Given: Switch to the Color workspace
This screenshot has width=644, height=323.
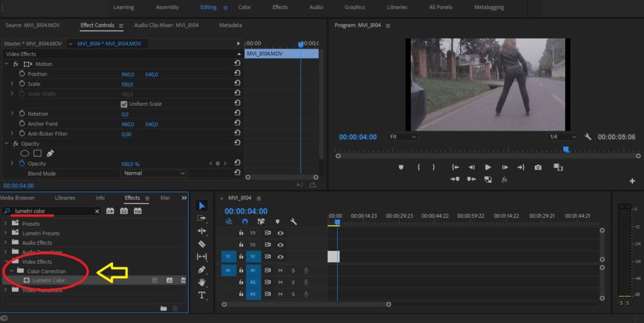Looking at the screenshot, I should (244, 7).
